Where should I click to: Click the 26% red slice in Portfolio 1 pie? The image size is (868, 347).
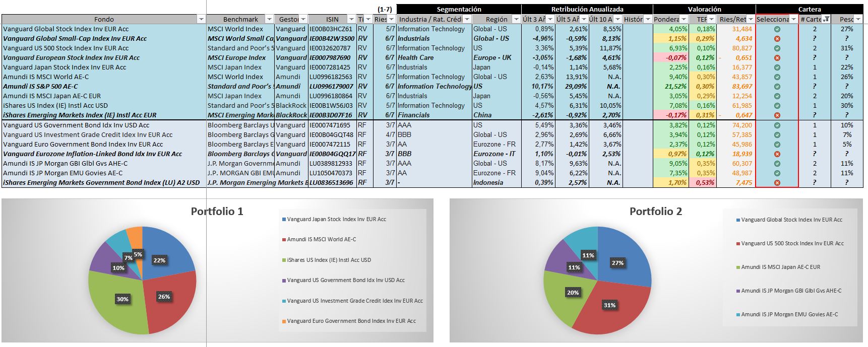(x=169, y=302)
